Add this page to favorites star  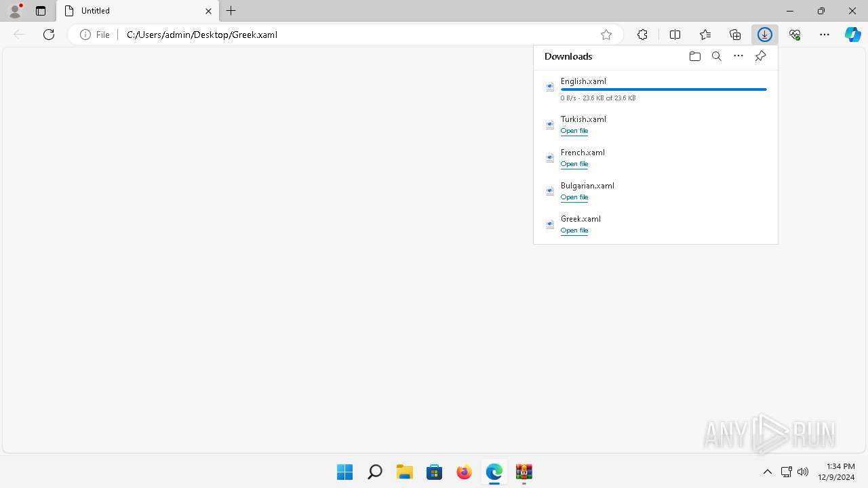point(606,35)
